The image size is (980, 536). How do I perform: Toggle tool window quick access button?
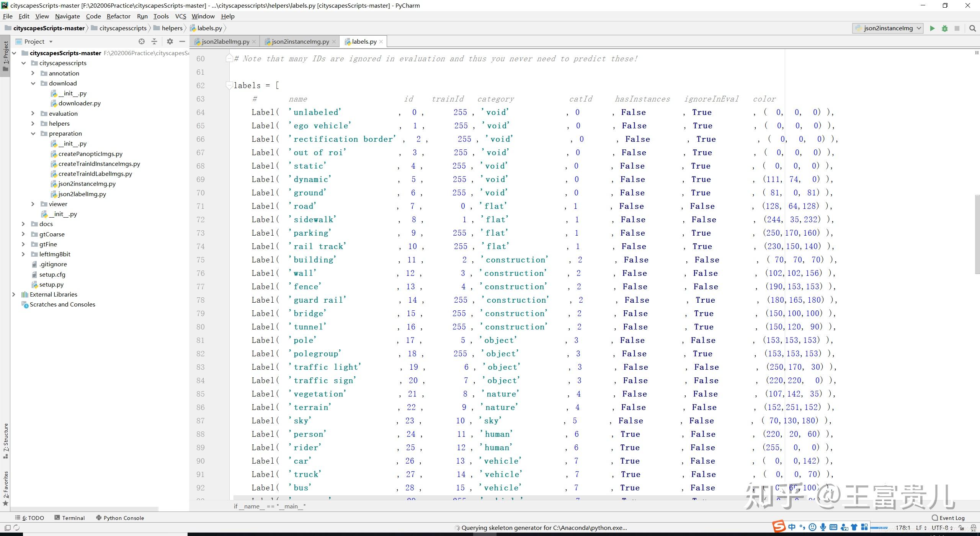[x=7, y=528]
